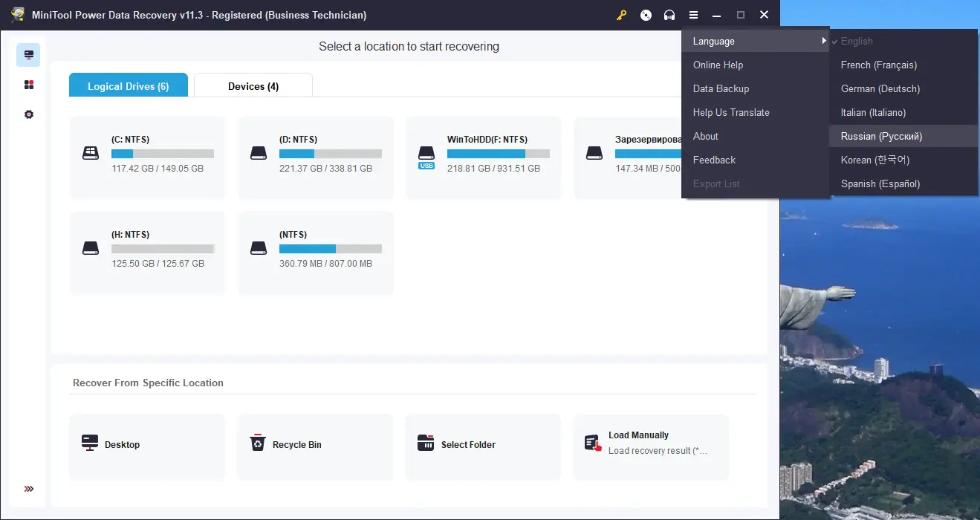Toggle the hamburger menu icon
980x520 pixels.
click(693, 15)
